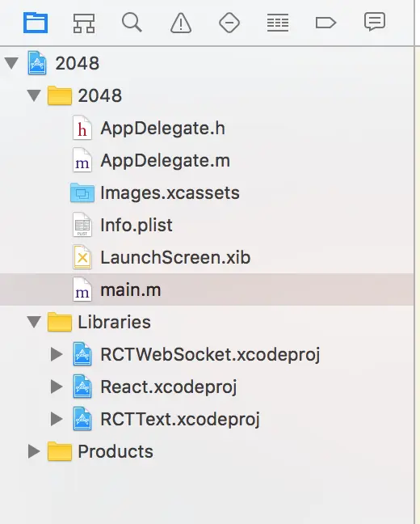Expand RCTText.xcodeproj disclosure triangle
The height and width of the screenshot is (524, 420).
57,419
